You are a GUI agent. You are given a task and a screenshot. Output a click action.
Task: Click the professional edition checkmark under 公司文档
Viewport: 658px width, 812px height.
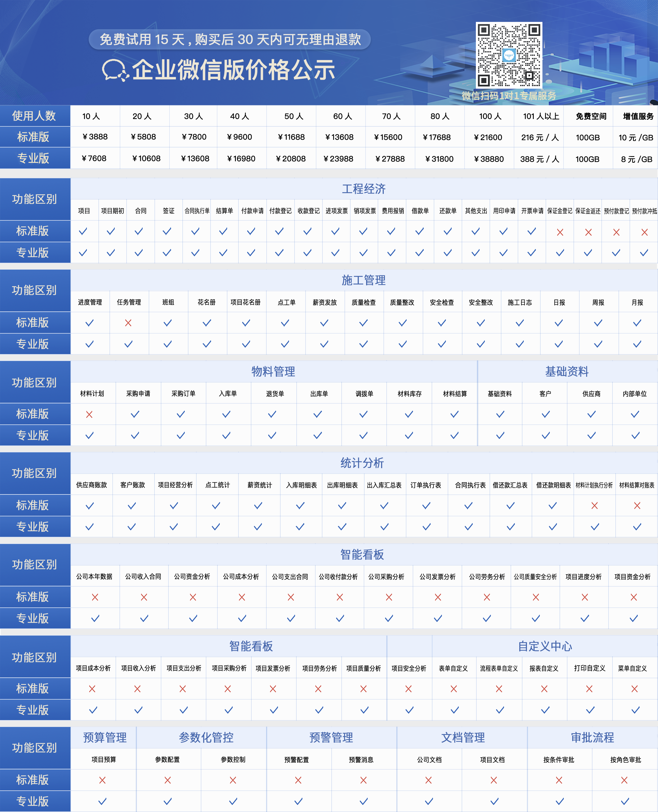(429, 801)
